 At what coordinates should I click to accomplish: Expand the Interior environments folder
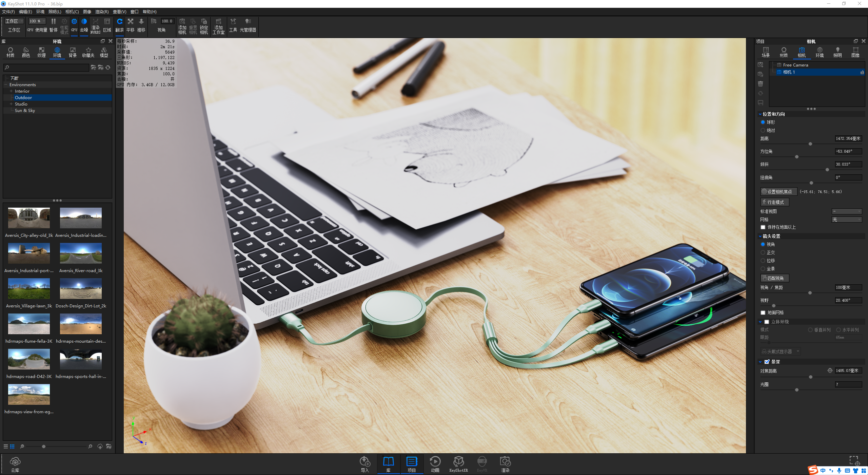point(11,91)
